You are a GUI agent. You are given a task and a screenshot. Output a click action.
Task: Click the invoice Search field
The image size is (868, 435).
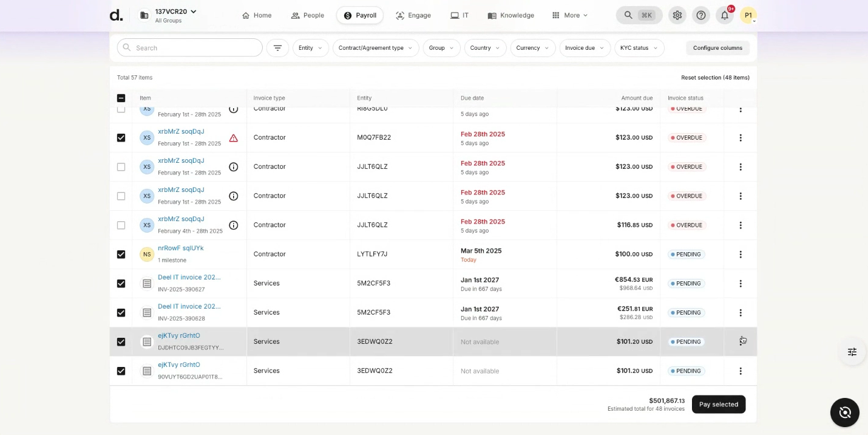pyautogui.click(x=189, y=48)
